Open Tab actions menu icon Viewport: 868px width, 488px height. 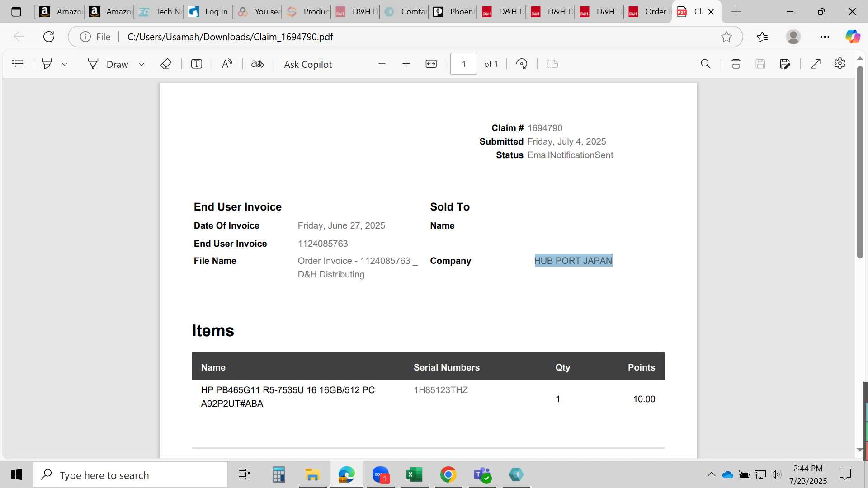pos(16,12)
